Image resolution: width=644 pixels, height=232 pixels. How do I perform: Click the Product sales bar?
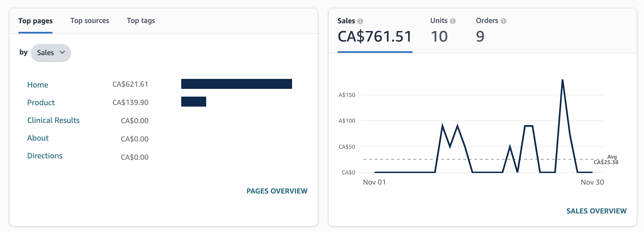click(193, 102)
